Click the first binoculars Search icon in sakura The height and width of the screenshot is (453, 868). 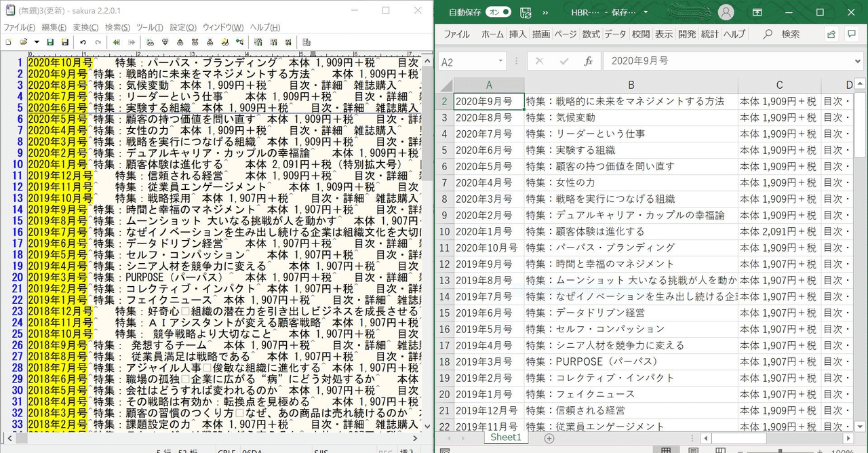coord(150,42)
